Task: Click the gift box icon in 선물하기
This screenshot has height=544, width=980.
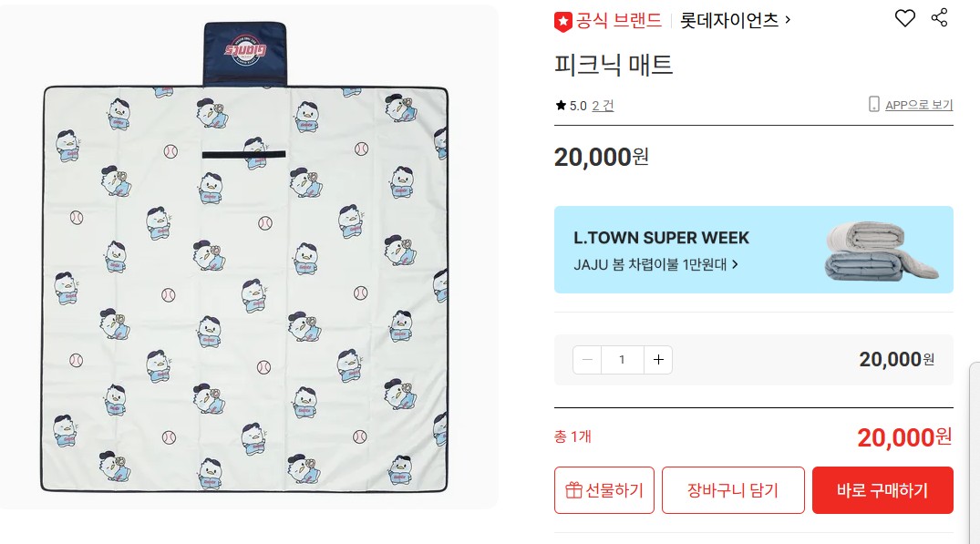Action: click(573, 490)
